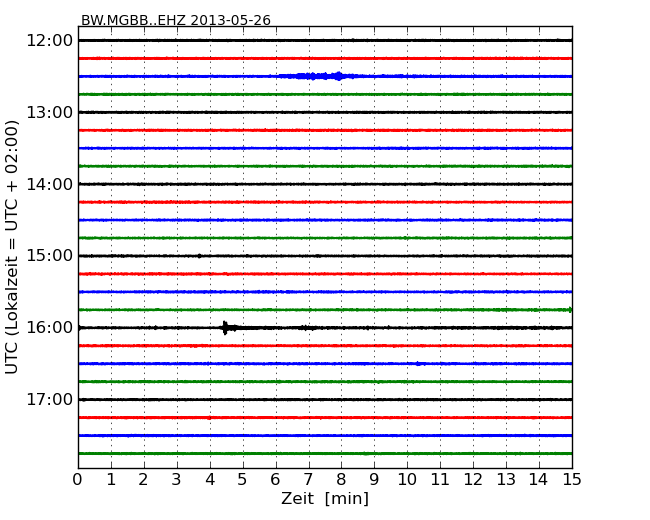
Task: Click the UTC Lokalzeit y-axis label
Action: (x=12, y=247)
